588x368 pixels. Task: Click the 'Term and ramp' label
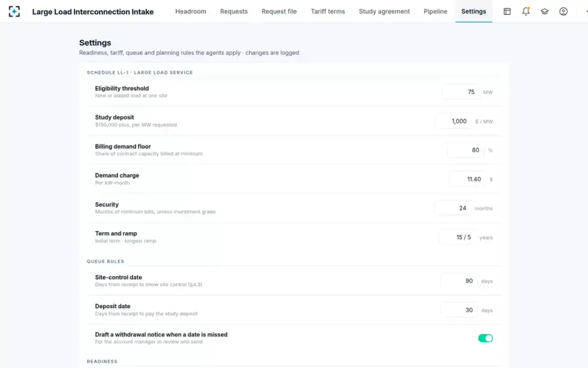click(x=116, y=234)
